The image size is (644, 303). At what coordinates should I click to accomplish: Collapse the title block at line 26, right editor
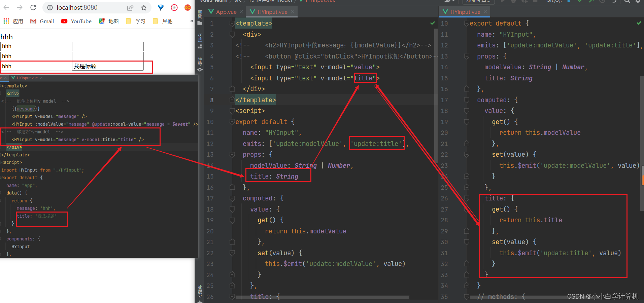point(467,198)
